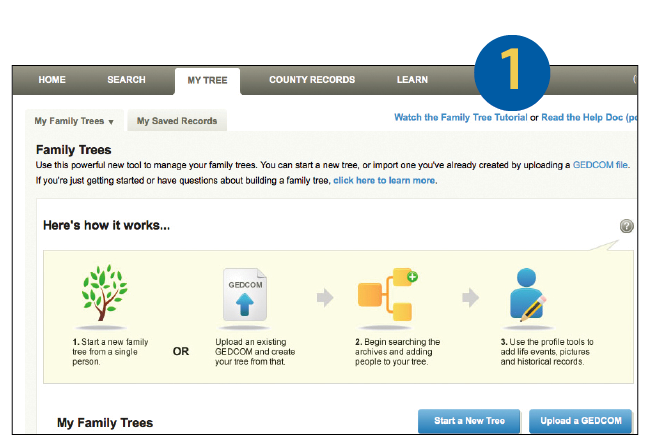Expand the My Family Trees dropdown

74,121
